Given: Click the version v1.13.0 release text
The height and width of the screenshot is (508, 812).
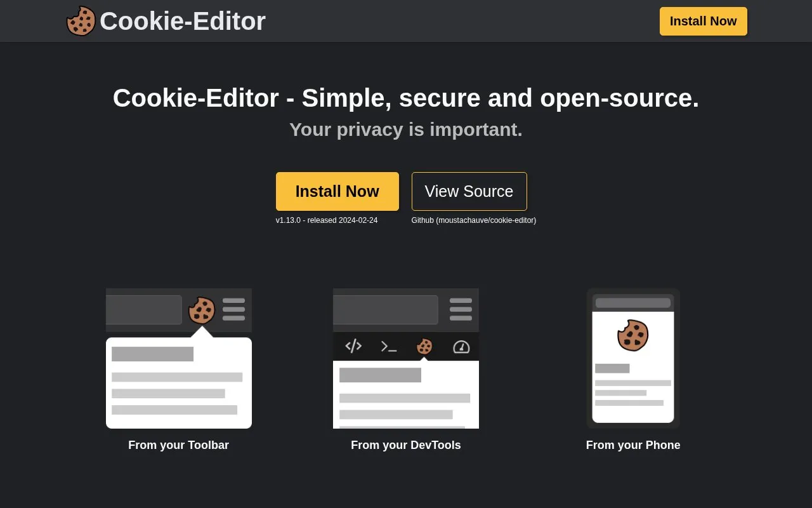Looking at the screenshot, I should tap(327, 220).
